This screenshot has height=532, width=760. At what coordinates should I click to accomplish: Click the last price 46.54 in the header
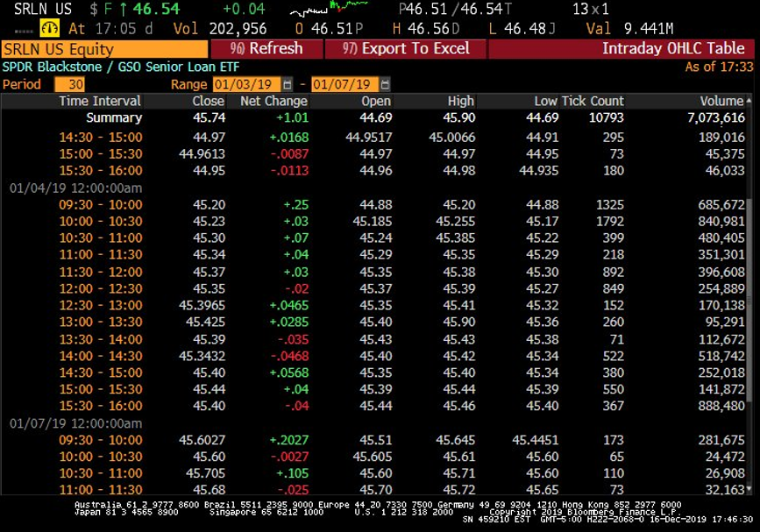pos(156,9)
